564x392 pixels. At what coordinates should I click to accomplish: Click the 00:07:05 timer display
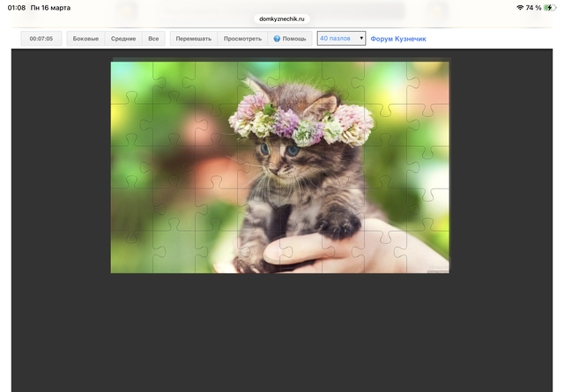(41, 39)
